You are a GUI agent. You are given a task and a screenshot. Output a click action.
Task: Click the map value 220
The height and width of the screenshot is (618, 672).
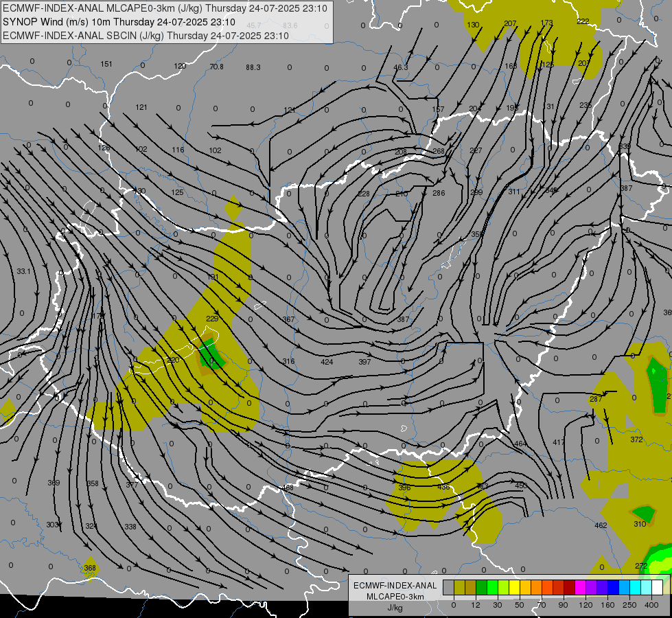coord(173,360)
